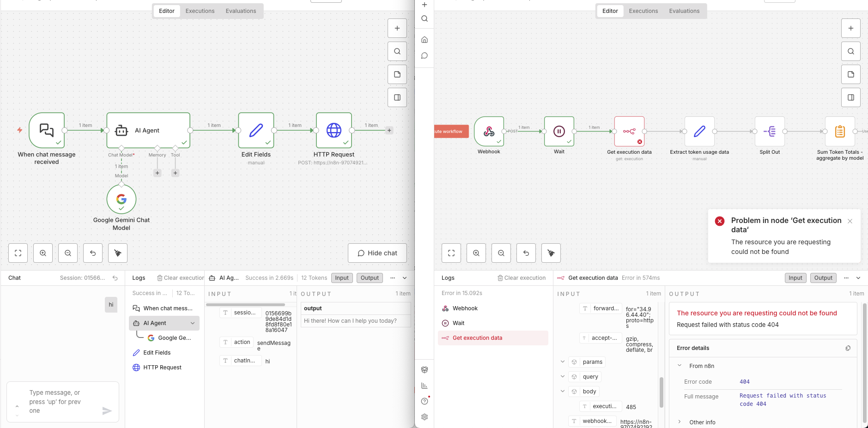The height and width of the screenshot is (428, 868).
Task: Collapse the 'From n8n' error details
Action: pyautogui.click(x=680, y=366)
